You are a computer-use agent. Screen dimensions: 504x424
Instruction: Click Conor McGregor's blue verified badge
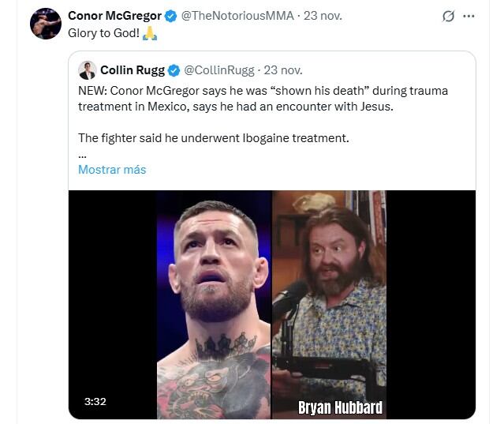[x=171, y=16]
